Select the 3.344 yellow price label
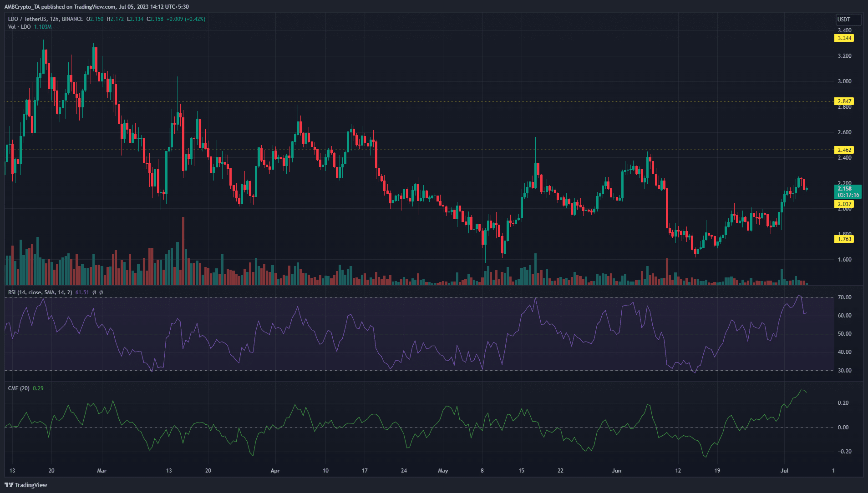 click(x=844, y=38)
